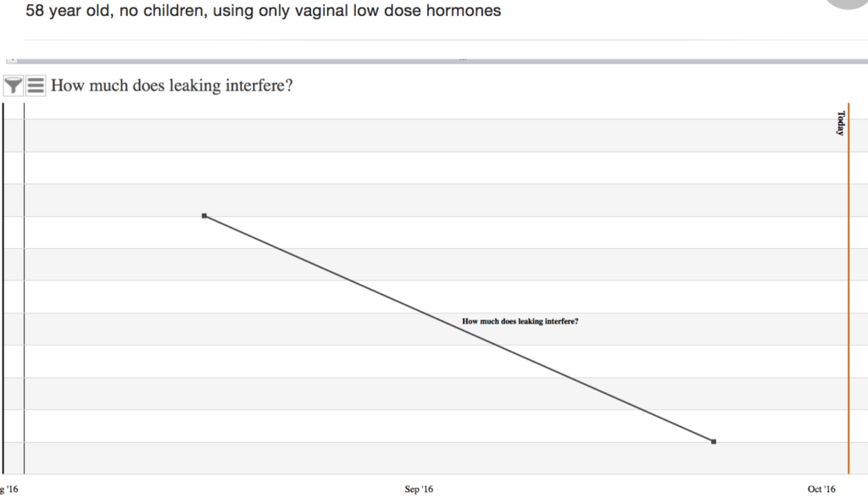The image size is (868, 504).
Task: Select the first data point on the line
Action: [x=204, y=216]
